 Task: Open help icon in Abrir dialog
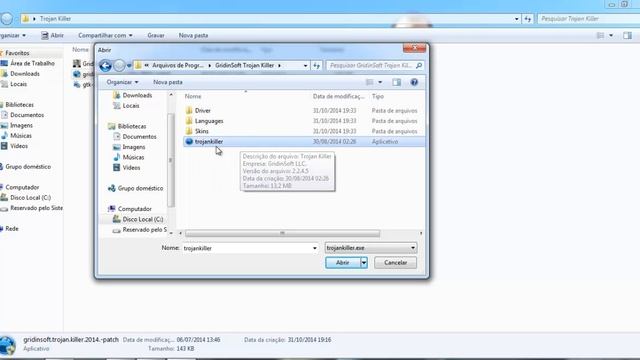414,82
